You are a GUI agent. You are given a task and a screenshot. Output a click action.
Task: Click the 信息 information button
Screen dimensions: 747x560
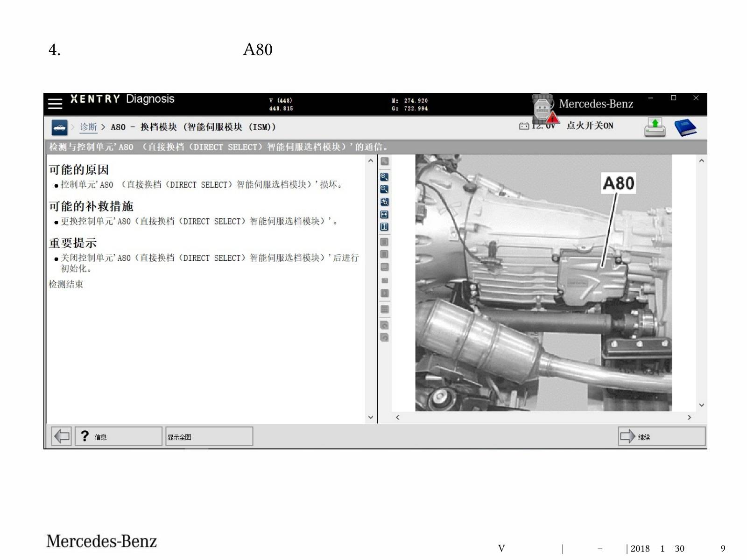(119, 436)
